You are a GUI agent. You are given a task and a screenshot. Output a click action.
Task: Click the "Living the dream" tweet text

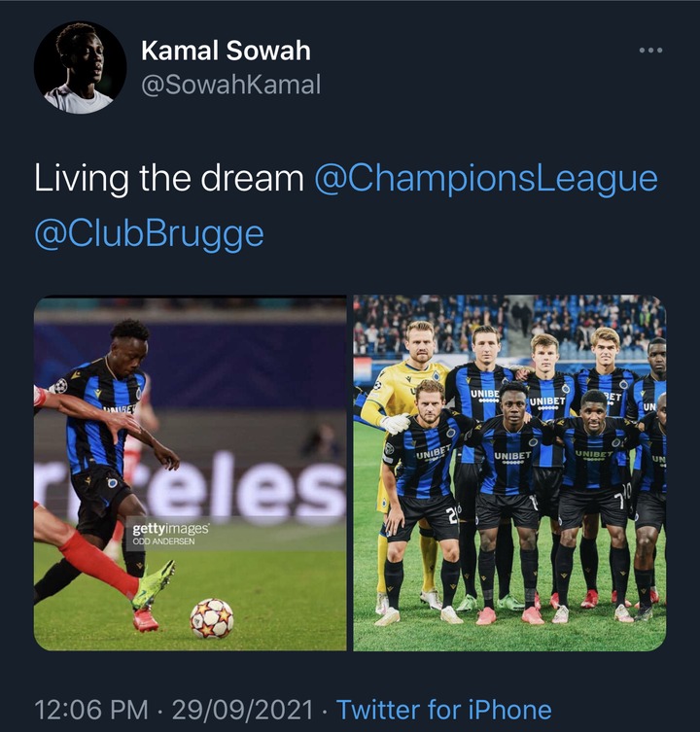169,178
